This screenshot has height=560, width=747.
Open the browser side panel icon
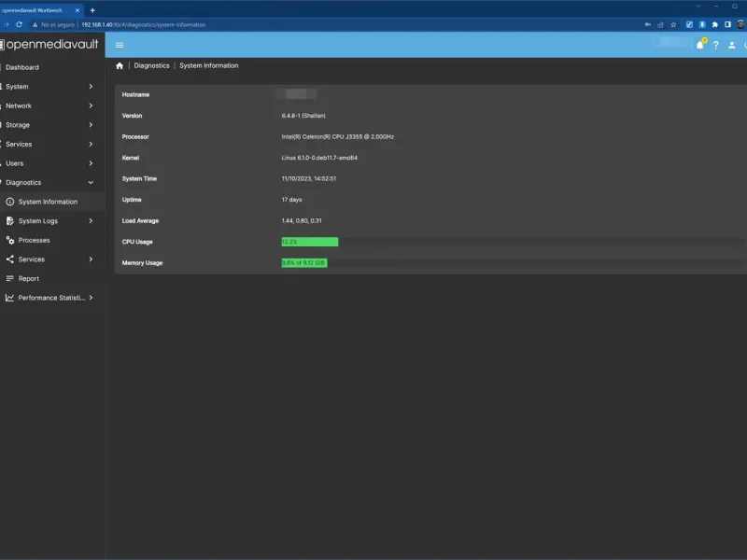[x=727, y=25]
